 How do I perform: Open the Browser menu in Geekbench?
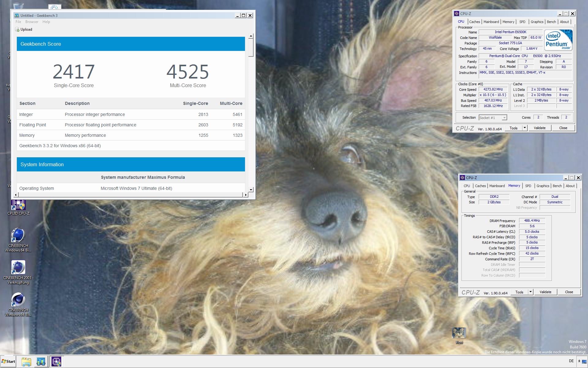tap(32, 22)
